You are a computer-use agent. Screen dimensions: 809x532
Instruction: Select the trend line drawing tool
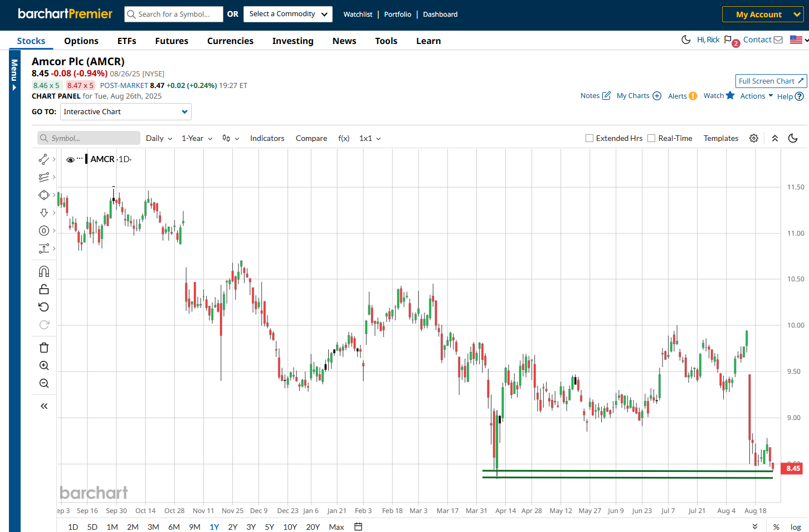[x=44, y=159]
